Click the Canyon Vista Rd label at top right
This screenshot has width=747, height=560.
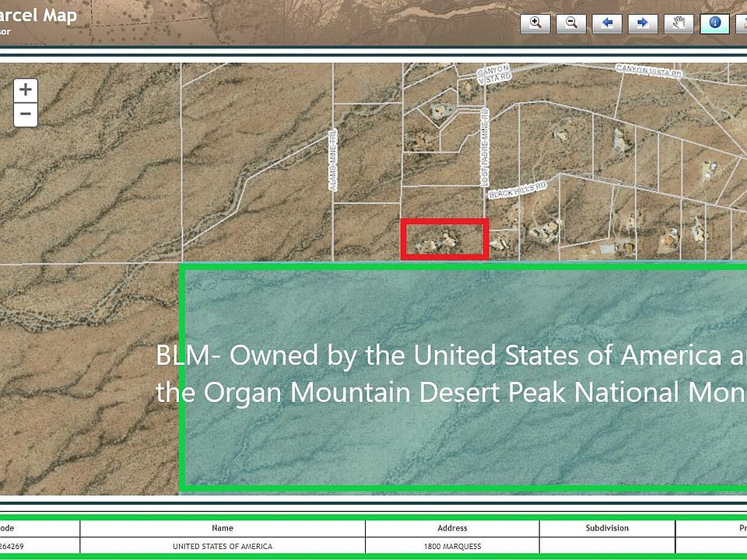click(649, 71)
